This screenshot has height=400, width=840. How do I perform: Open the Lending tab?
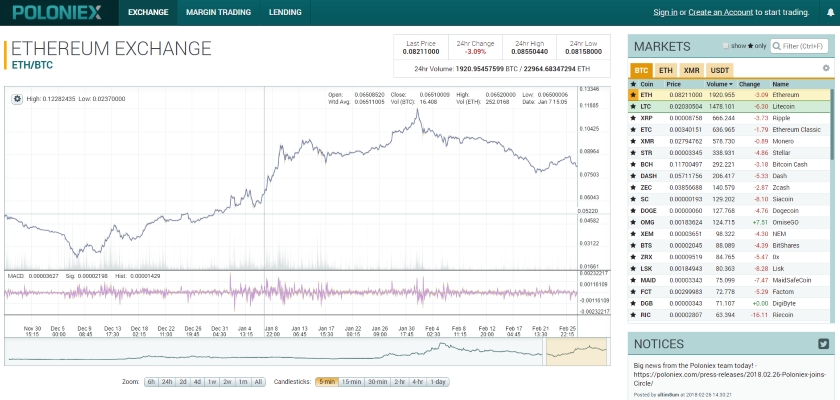285,12
